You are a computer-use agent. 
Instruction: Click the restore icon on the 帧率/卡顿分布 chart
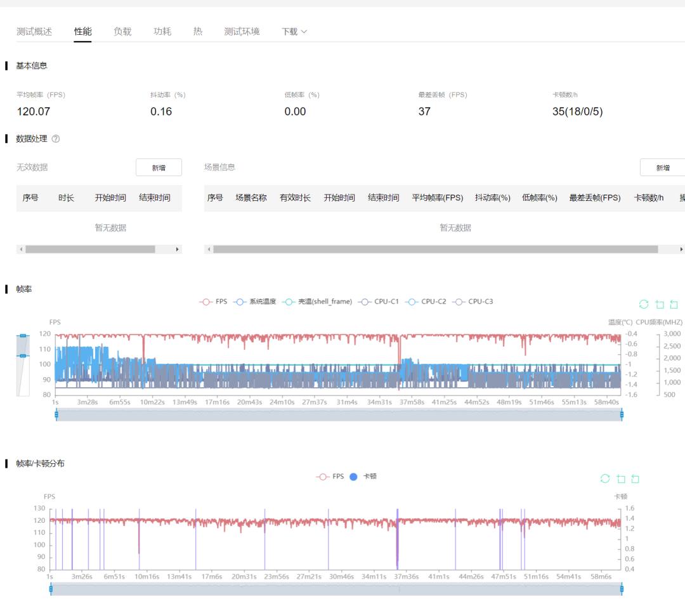point(605,478)
